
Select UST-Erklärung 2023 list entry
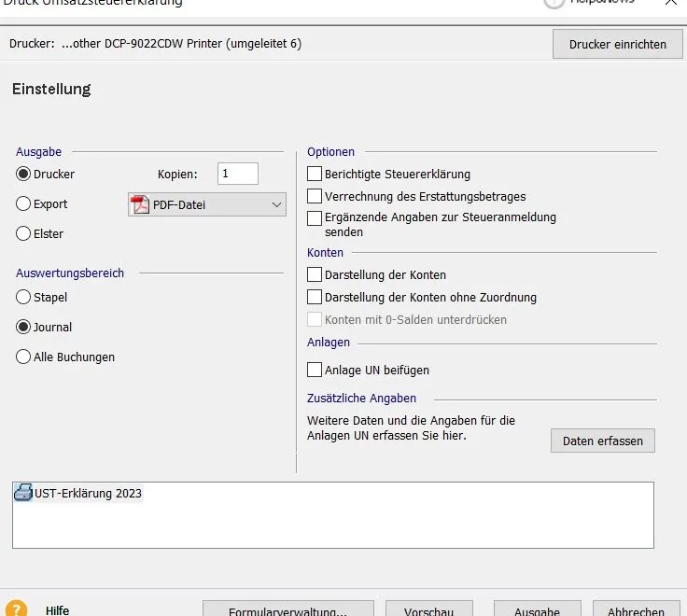(x=88, y=493)
